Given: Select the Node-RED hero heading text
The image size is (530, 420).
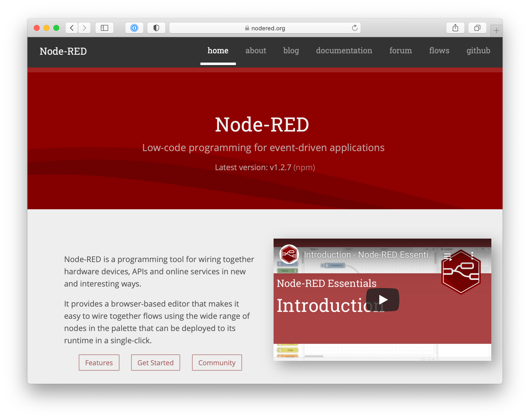Looking at the screenshot, I should point(262,124).
